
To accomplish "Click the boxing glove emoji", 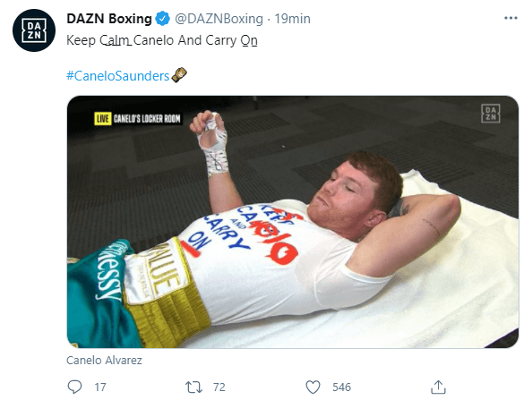I will coord(179,75).
